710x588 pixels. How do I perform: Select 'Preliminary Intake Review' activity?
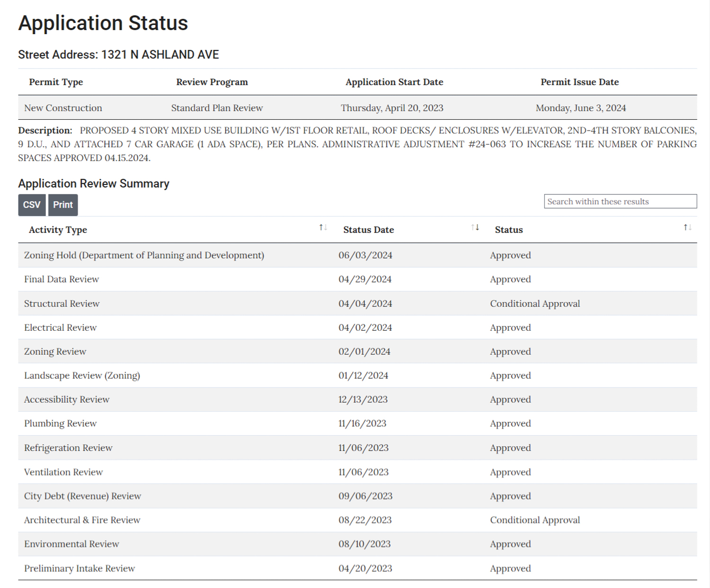80,569
